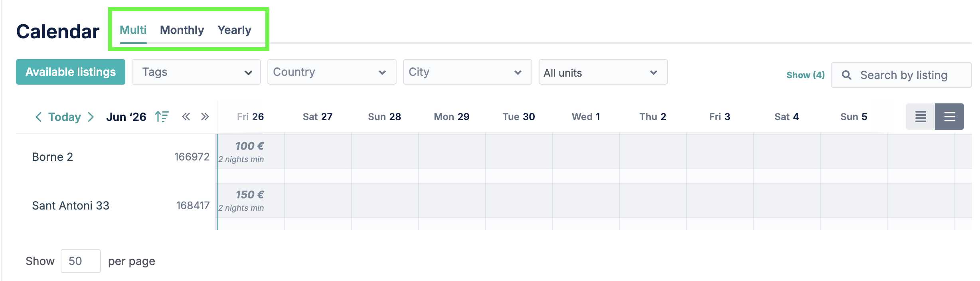Open the Borne 2 listing

[x=52, y=157]
